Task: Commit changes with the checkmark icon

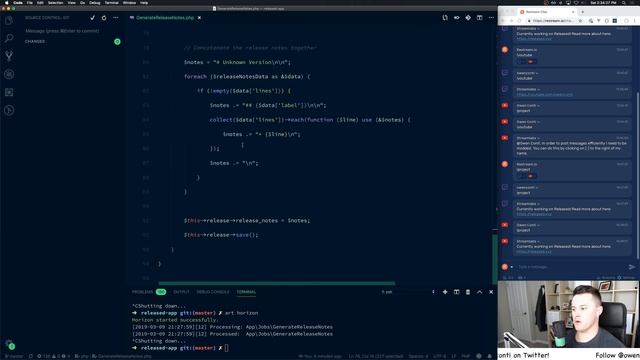Action: pyautogui.click(x=93, y=18)
